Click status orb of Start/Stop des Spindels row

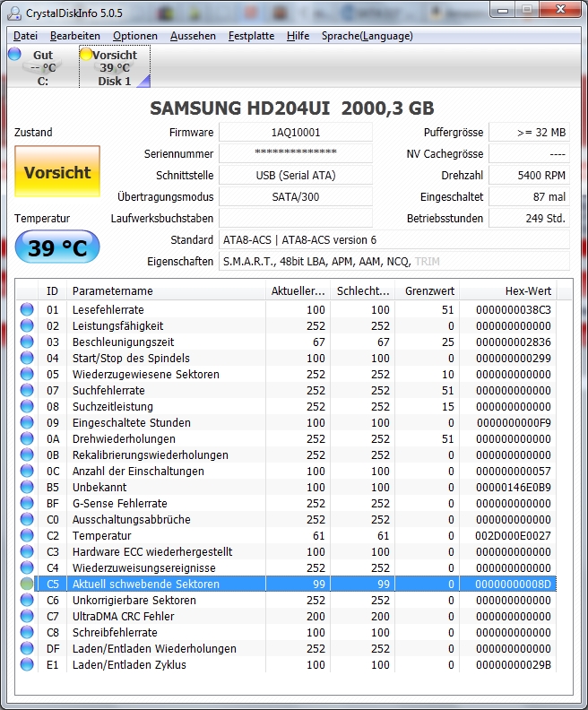click(x=27, y=358)
